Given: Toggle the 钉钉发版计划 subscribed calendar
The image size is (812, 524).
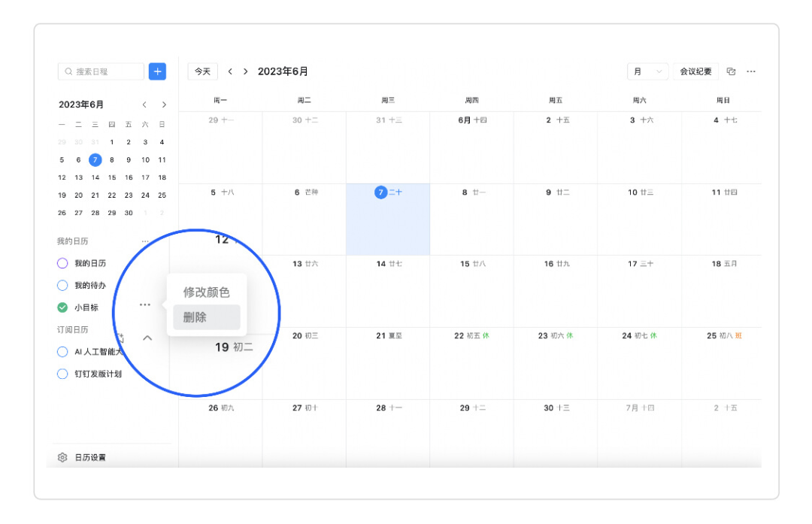Looking at the screenshot, I should point(63,374).
